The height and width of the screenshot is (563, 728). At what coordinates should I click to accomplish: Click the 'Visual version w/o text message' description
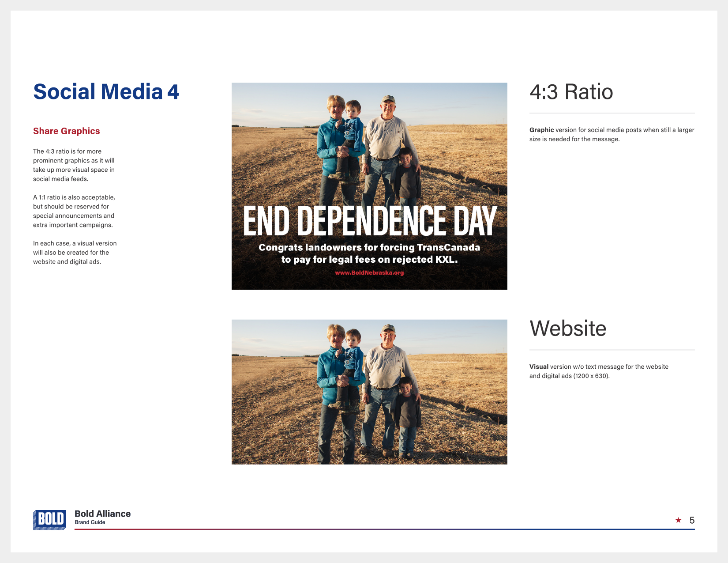click(x=599, y=371)
